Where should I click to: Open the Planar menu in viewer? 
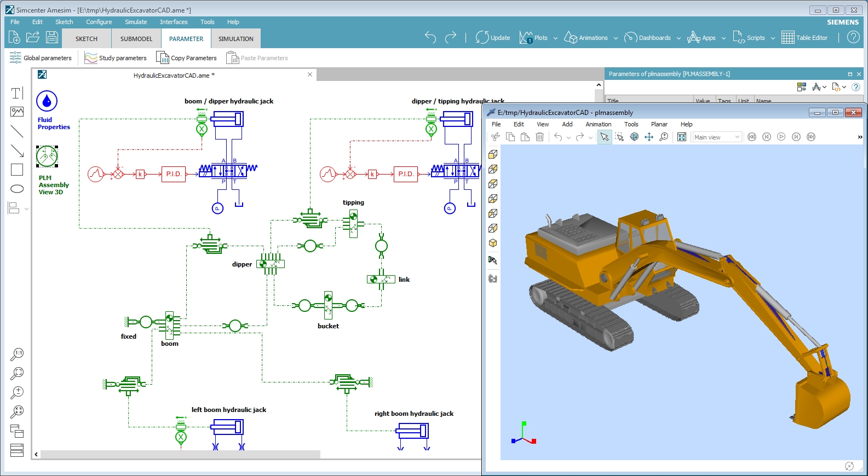coord(659,124)
